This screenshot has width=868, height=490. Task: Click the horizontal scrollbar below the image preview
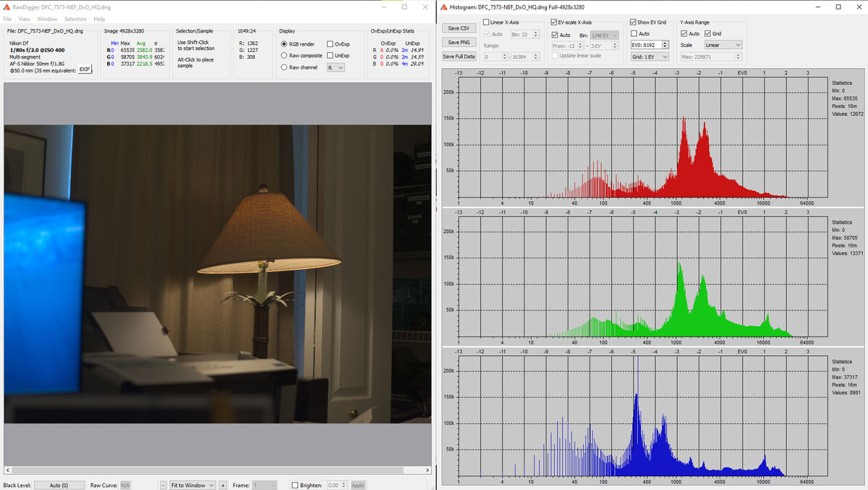click(x=217, y=470)
